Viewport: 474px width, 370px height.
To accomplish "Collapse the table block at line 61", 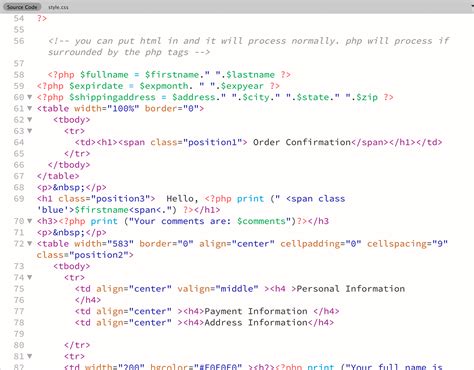I will [x=30, y=108].
